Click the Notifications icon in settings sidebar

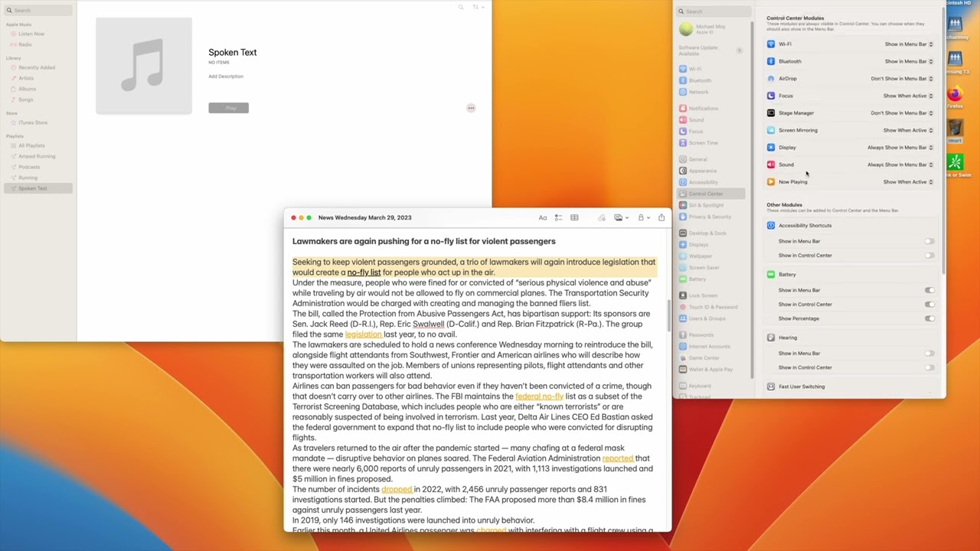(x=683, y=109)
